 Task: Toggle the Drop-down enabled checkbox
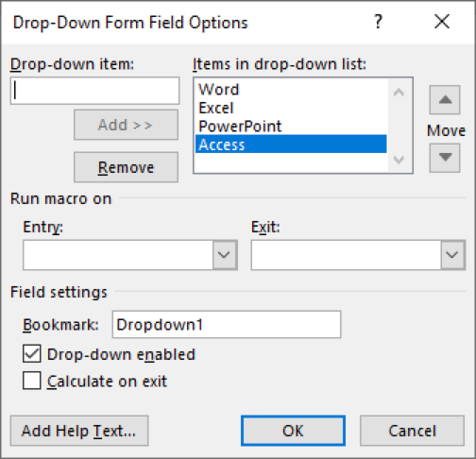(x=32, y=353)
